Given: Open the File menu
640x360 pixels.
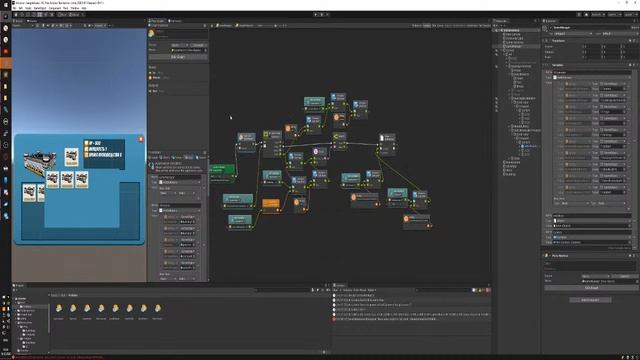Looking at the screenshot, I should pyautogui.click(x=14, y=8).
